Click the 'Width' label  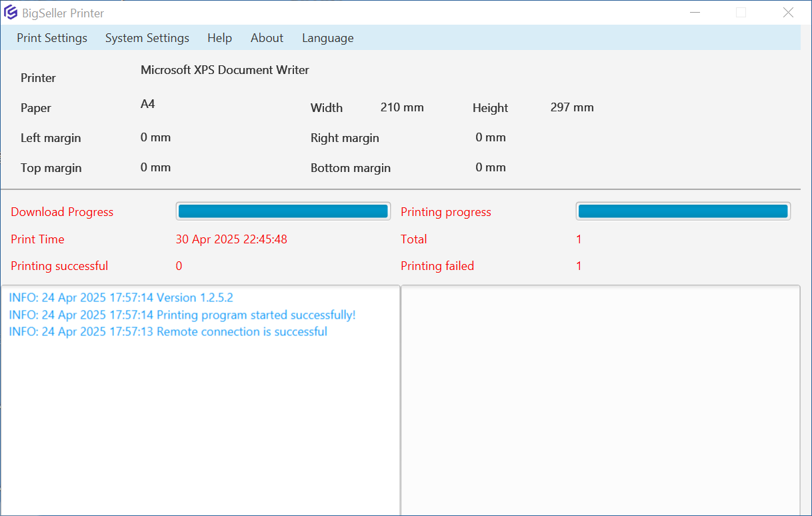coord(327,108)
